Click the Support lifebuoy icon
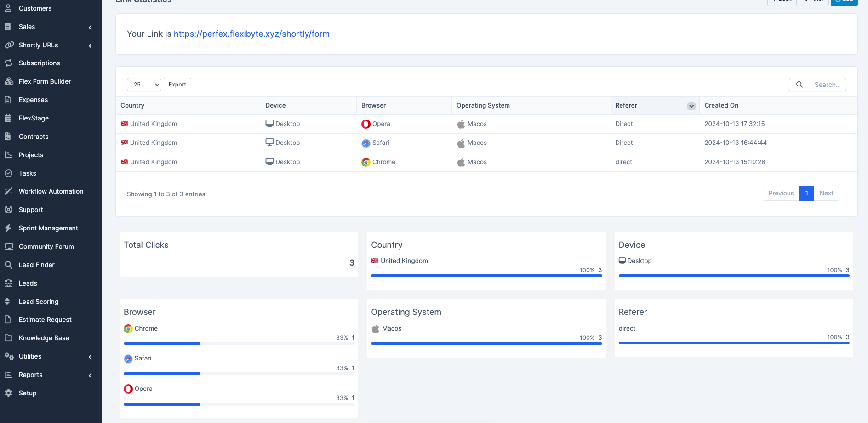The image size is (868, 423). pyautogui.click(x=8, y=210)
